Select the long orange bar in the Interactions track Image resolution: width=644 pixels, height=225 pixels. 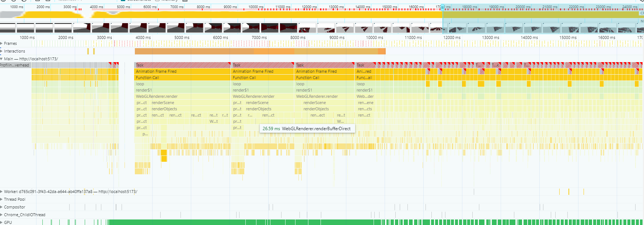(260, 51)
